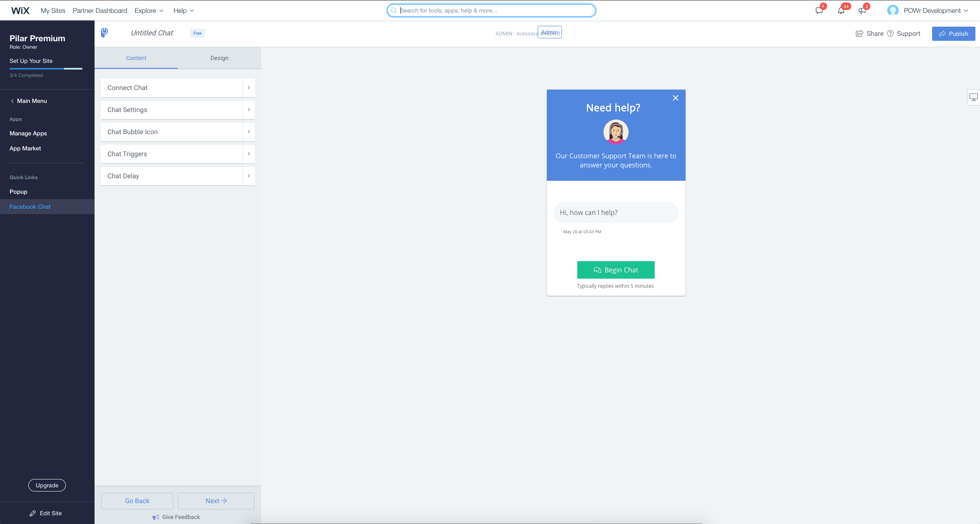Switch to the Design tab
This screenshot has width=980, height=524.
click(x=219, y=58)
